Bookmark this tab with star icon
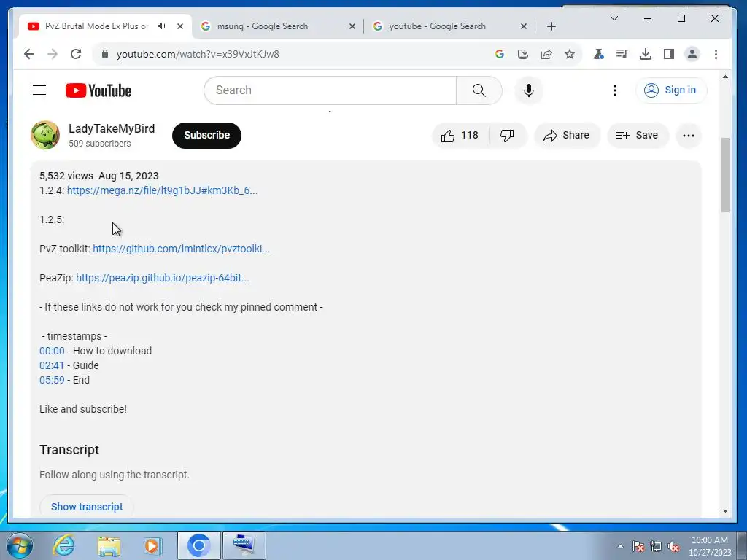This screenshot has width=747, height=560. 569,54
